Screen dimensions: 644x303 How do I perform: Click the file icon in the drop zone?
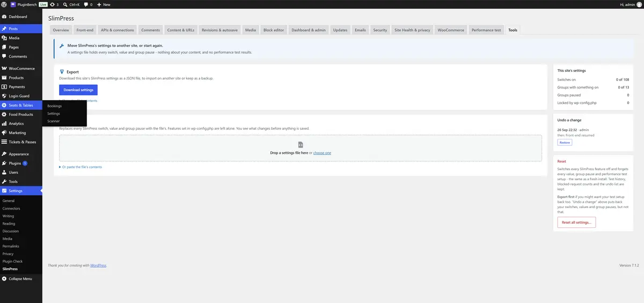pos(301,145)
